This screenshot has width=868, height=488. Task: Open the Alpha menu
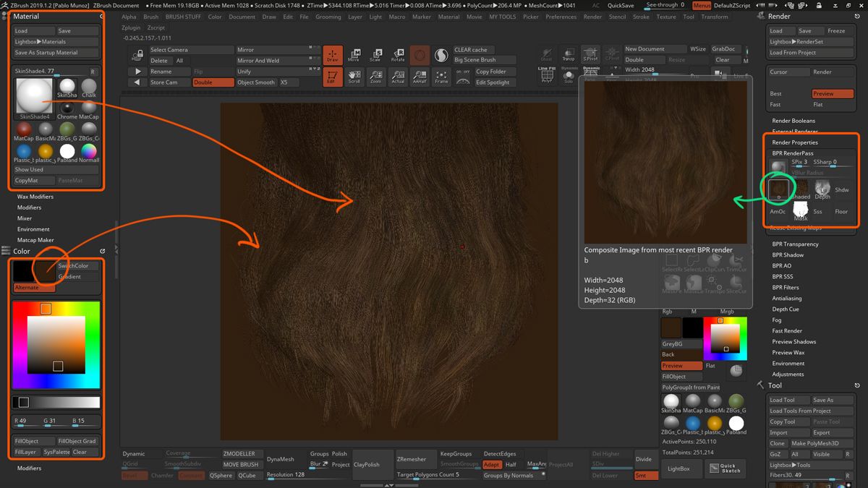tap(129, 17)
